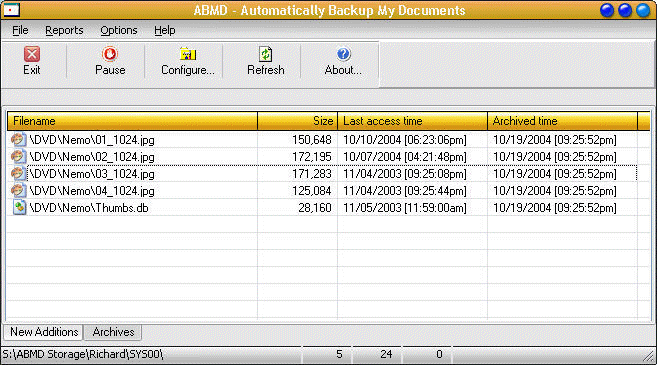Open the Reports menu

click(64, 30)
